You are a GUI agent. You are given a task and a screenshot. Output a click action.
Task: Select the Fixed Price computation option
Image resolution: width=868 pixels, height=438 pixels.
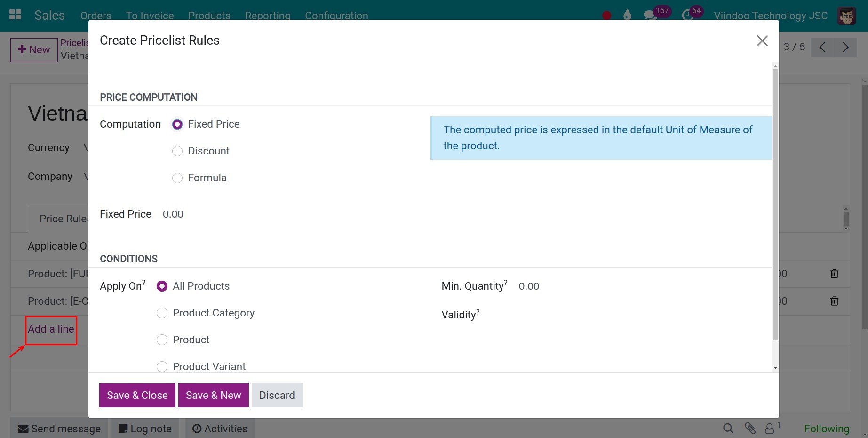pos(177,124)
